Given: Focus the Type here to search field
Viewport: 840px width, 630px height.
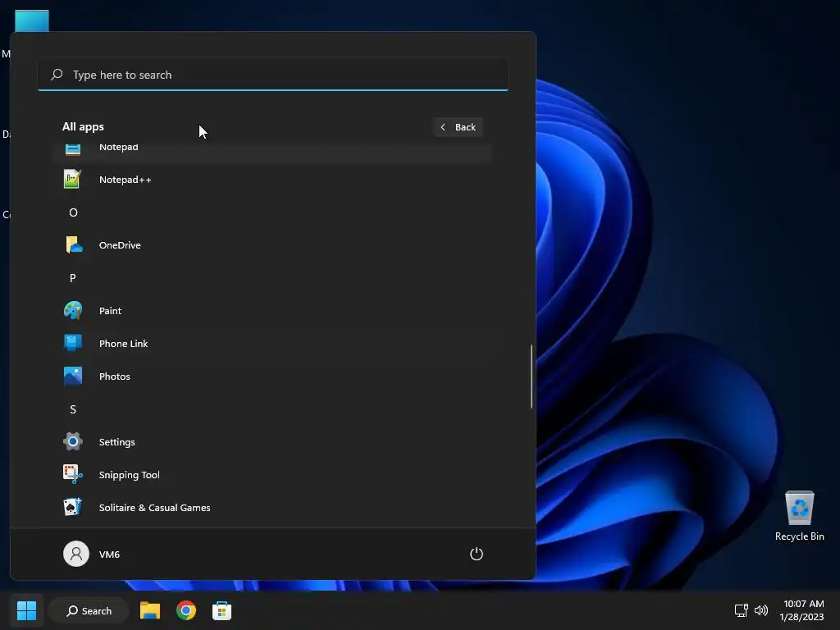Looking at the screenshot, I should [x=272, y=75].
